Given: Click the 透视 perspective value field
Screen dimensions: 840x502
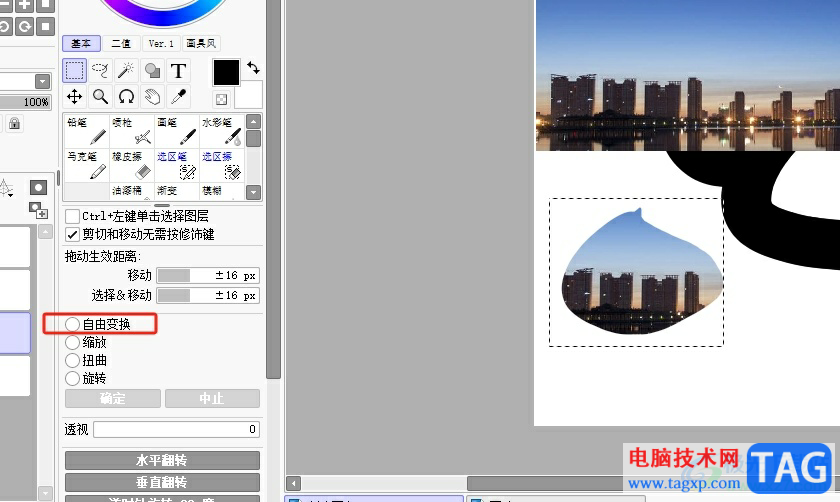Looking at the screenshot, I should pyautogui.click(x=176, y=429).
